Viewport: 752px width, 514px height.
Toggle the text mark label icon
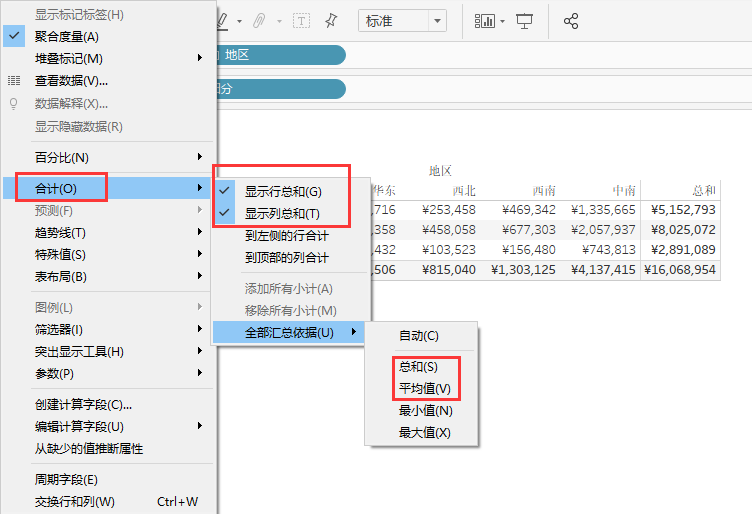(301, 21)
